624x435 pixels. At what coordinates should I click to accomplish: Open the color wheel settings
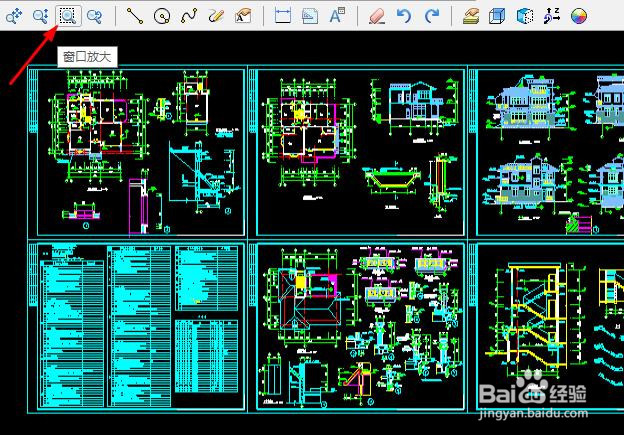(x=579, y=16)
